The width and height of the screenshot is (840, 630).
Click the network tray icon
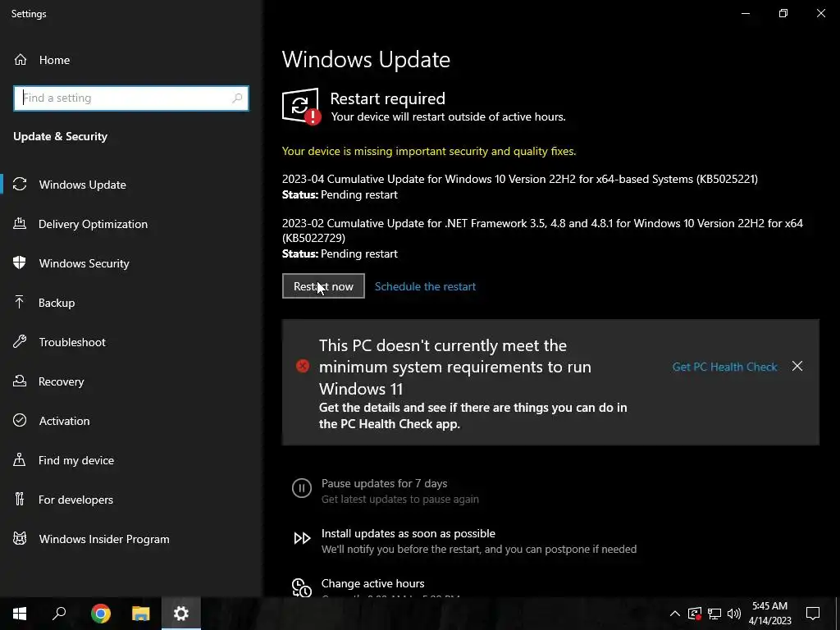(x=714, y=614)
